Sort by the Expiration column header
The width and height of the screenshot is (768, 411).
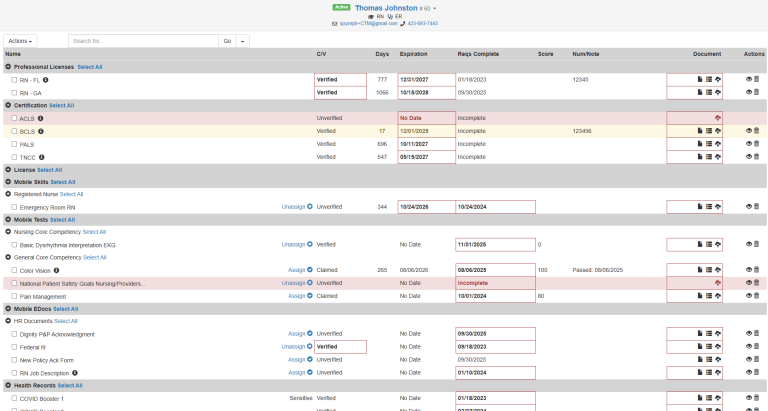point(413,54)
